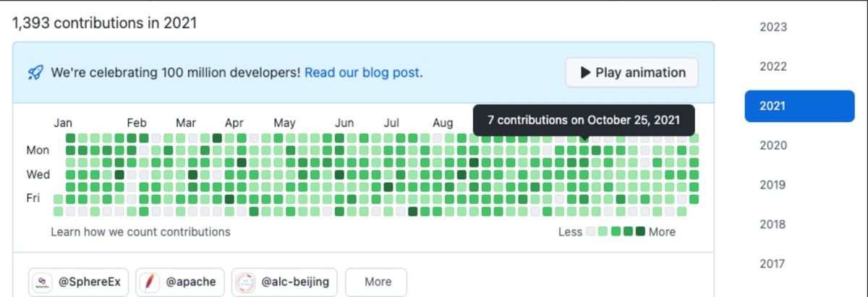Screen dimensions: 868x297
Task: Click the rocket icon in the banner
Action: pos(35,72)
